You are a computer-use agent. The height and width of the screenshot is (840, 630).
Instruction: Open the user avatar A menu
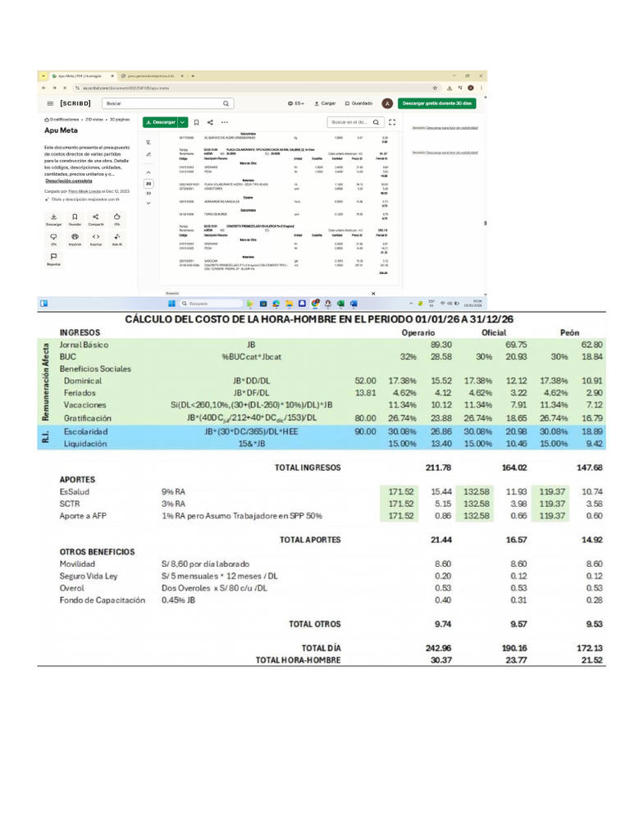tap(387, 103)
